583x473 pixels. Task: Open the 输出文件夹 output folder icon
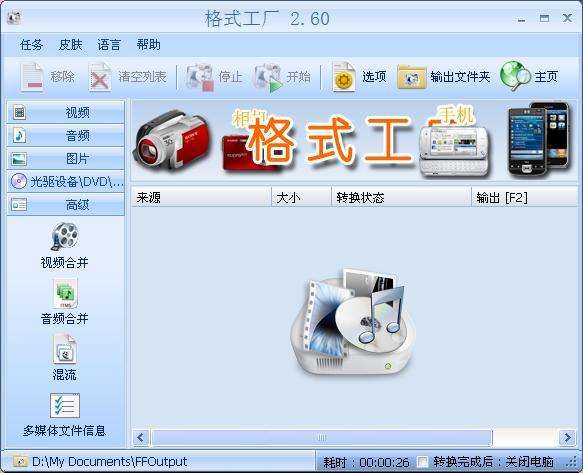coord(411,77)
